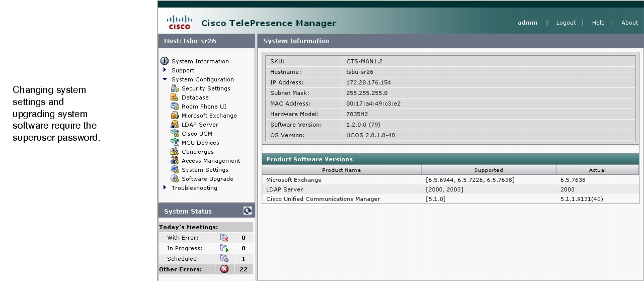
Task: Click the MAC address value 00:17:a4:49:c3:e2
Action: click(373, 104)
